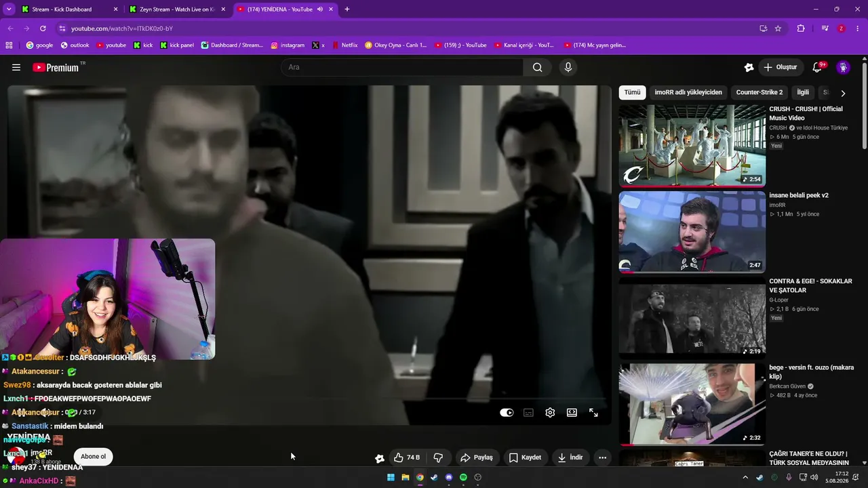Open more actions three-dot menu under video
Screen dimensions: 868x488
(602, 457)
